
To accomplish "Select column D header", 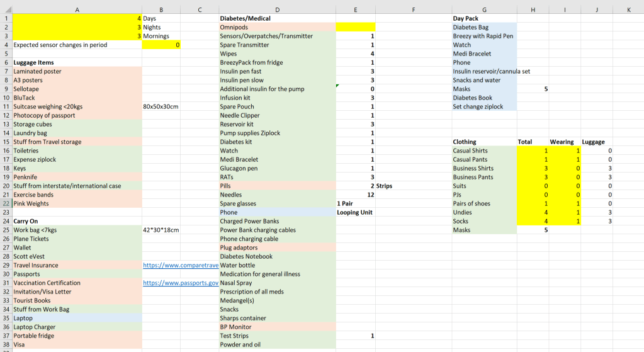I will tap(277, 9).
